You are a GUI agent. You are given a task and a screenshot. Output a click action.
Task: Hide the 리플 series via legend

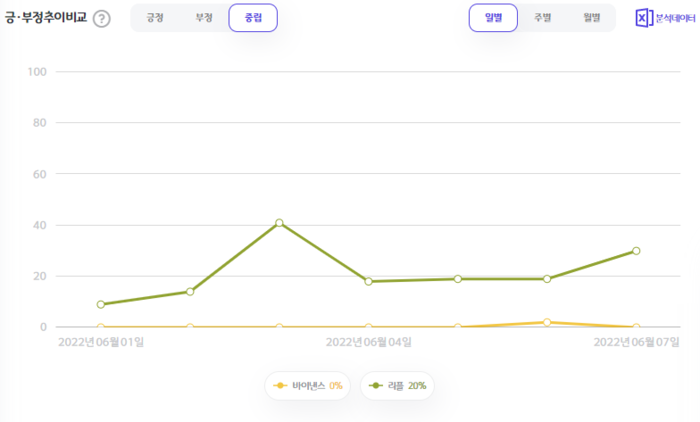[x=397, y=385]
